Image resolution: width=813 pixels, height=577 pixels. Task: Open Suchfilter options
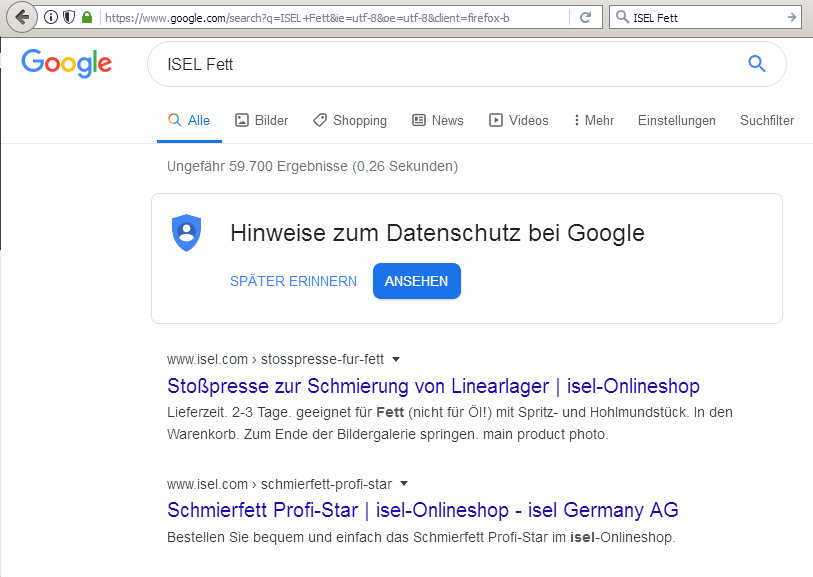tap(767, 120)
